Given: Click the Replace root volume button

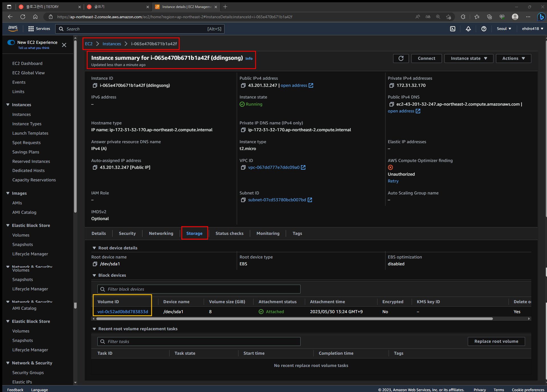Looking at the screenshot, I should tap(496, 341).
